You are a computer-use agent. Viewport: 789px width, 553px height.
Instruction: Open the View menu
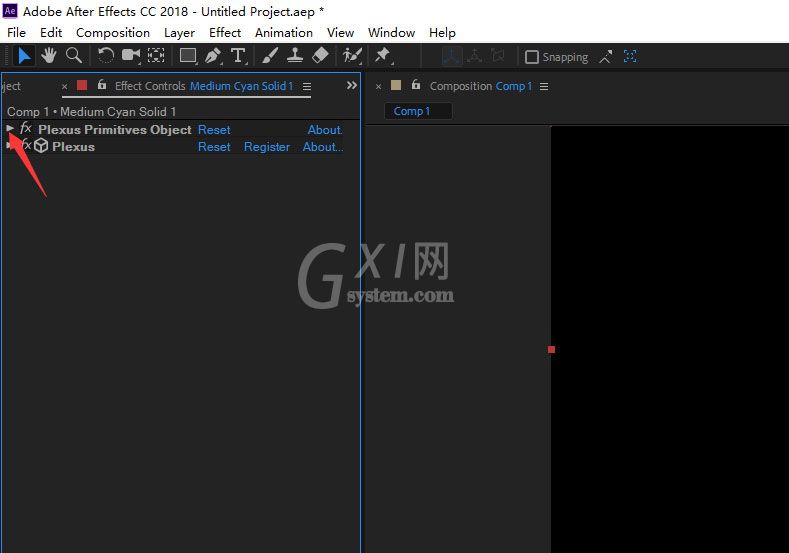tap(340, 33)
